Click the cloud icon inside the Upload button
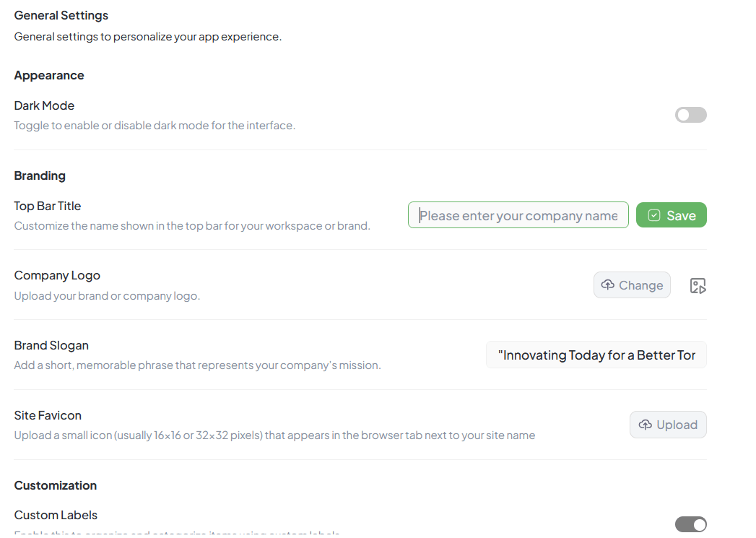Image resolution: width=756 pixels, height=538 pixels. coord(646,425)
